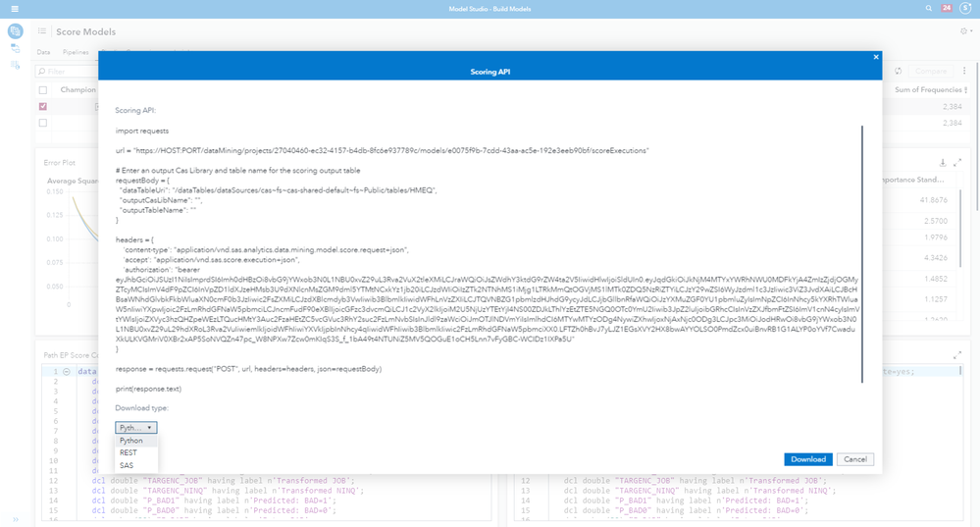
Task: Expand the variable importance panel to fullscreen
Action: pyautogui.click(x=957, y=163)
